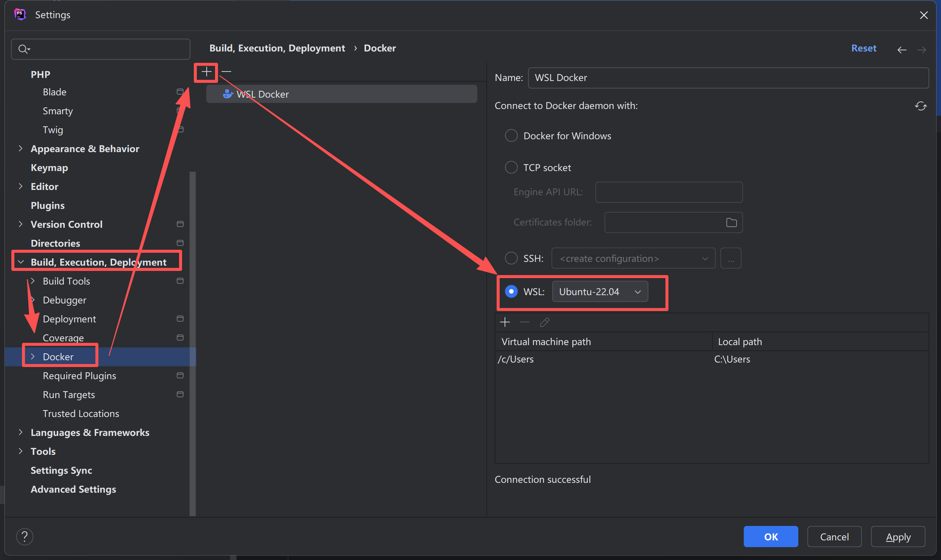This screenshot has width=941, height=560.
Task: Open the help question mark icon
Action: pos(25,537)
